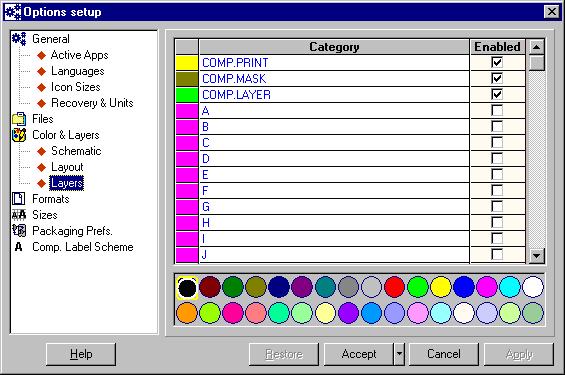Select category row G
565x375 pixels.
click(x=334, y=206)
